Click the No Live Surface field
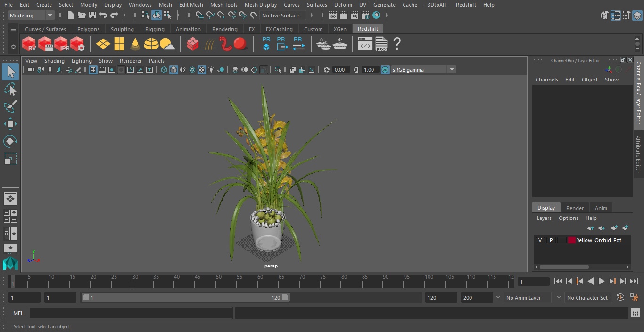The height and width of the screenshot is (332, 644). point(282,16)
